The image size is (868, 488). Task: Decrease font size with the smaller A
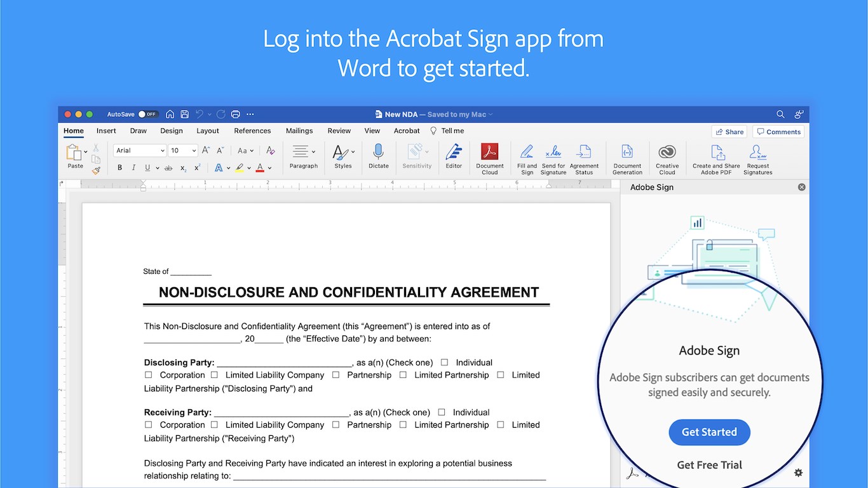pos(220,151)
